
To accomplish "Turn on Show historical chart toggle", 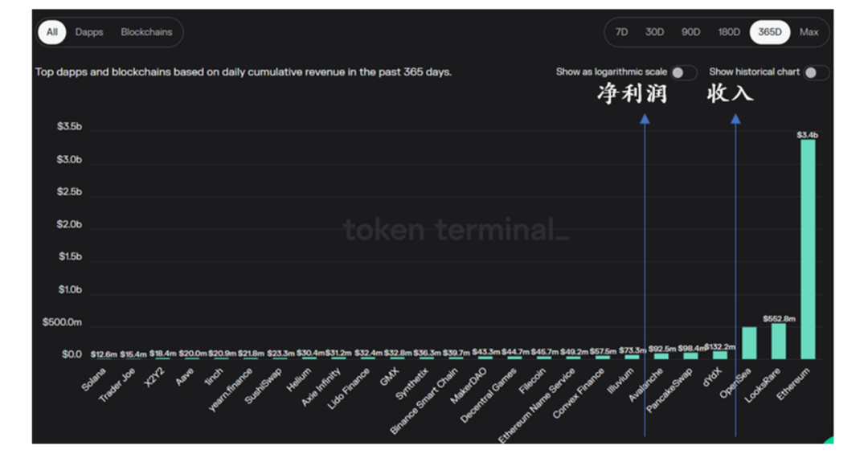I will (817, 72).
